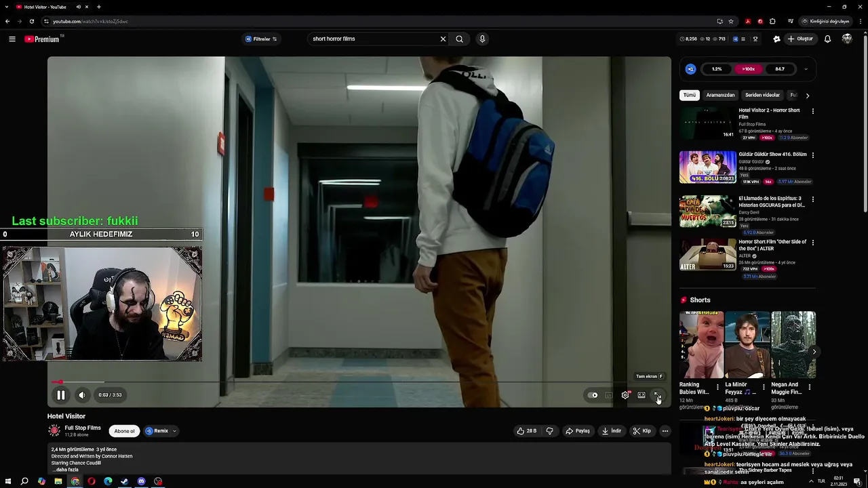
Task: Toggle the player subtitles button
Action: point(609,395)
